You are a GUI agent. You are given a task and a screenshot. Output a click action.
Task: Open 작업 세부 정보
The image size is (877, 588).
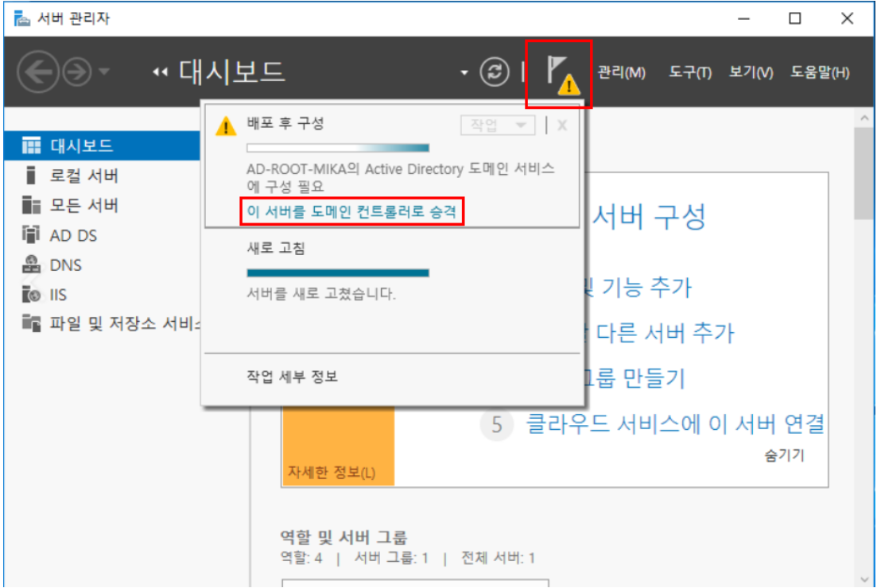(292, 376)
